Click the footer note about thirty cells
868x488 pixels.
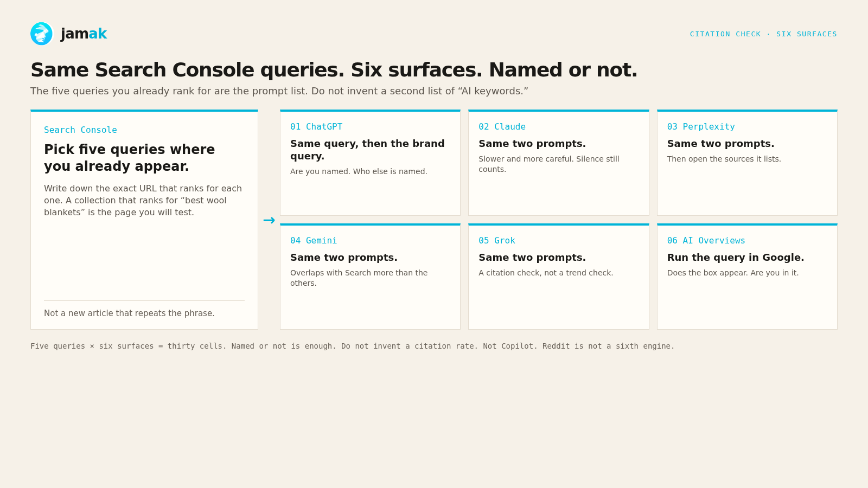click(353, 346)
